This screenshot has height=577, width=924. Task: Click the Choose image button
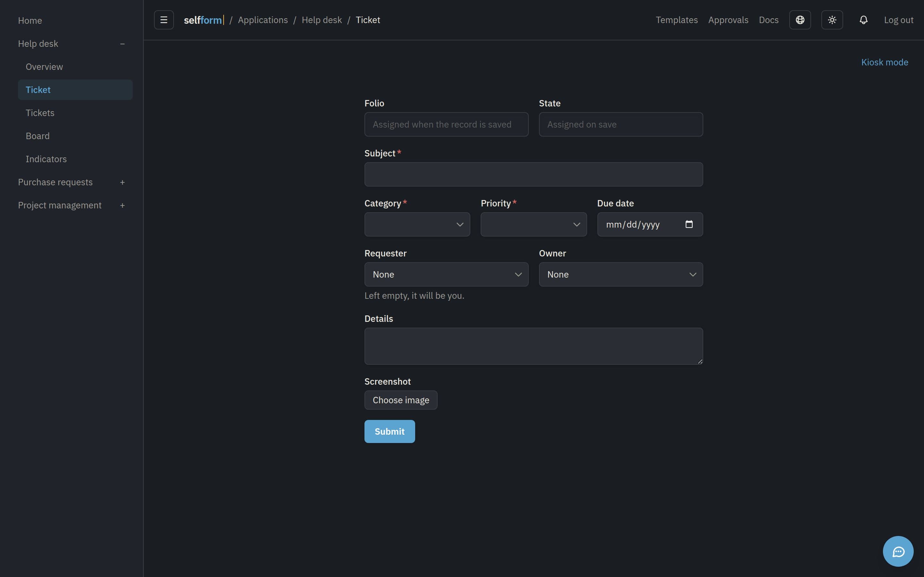pos(401,400)
